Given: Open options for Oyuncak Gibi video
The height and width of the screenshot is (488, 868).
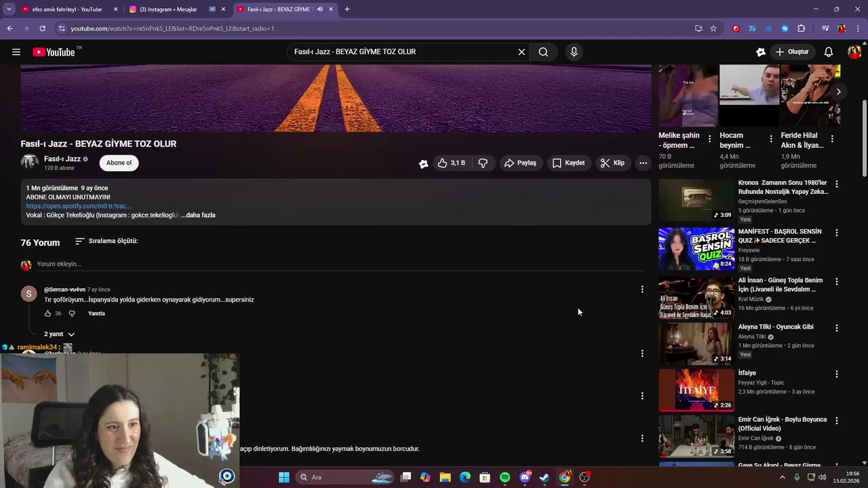Looking at the screenshot, I should pyautogui.click(x=837, y=327).
